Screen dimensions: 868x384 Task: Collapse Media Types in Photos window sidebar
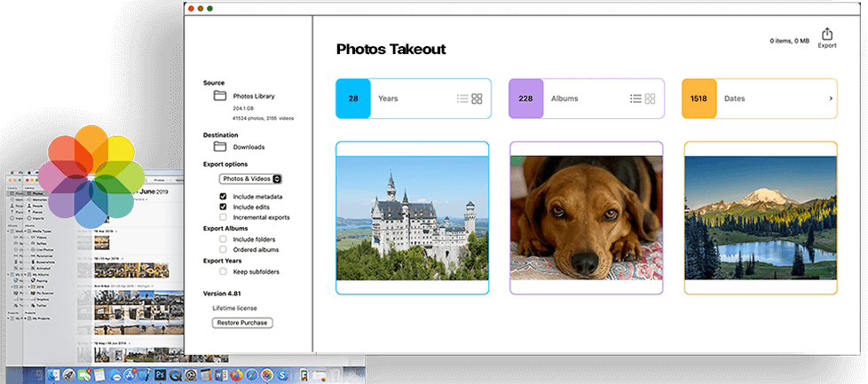tap(26, 231)
